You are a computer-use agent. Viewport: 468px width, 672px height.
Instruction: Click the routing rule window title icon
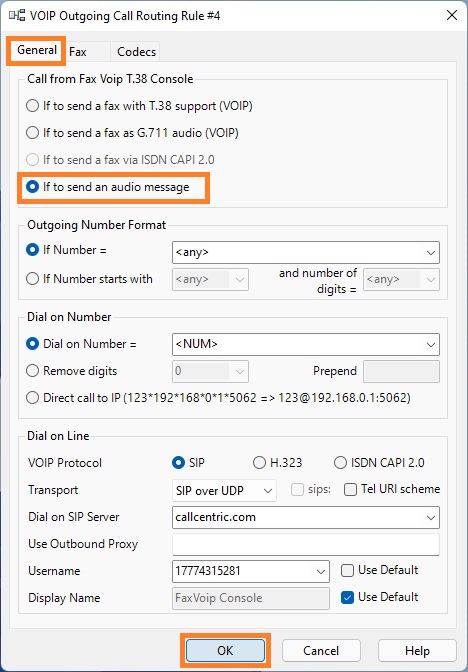click(16, 16)
